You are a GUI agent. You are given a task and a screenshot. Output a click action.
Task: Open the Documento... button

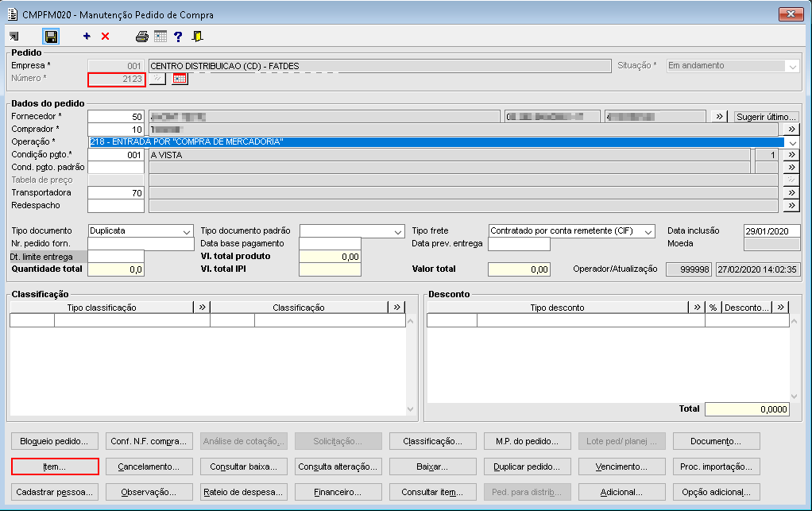click(716, 441)
